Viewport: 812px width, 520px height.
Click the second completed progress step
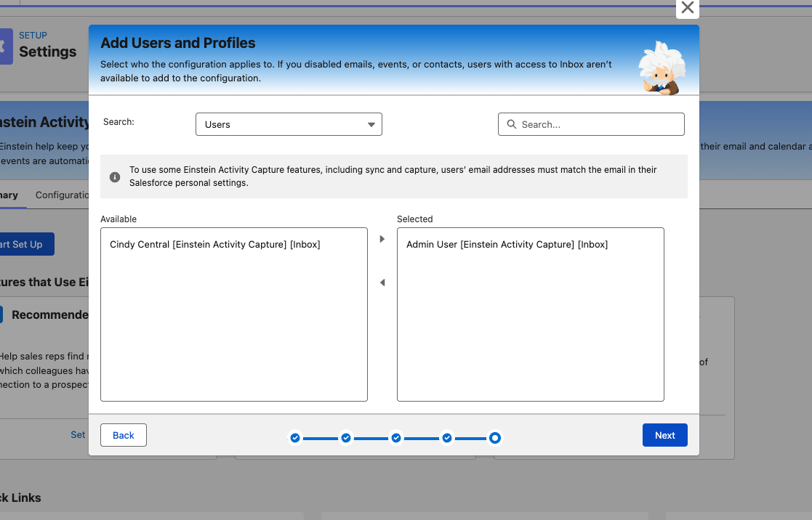point(346,438)
